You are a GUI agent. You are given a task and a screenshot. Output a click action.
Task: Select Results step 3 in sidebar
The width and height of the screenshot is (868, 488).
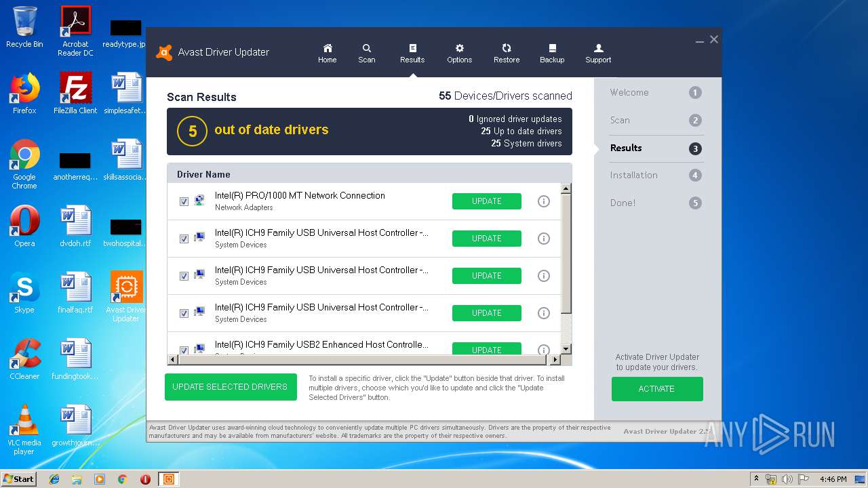[x=656, y=148]
